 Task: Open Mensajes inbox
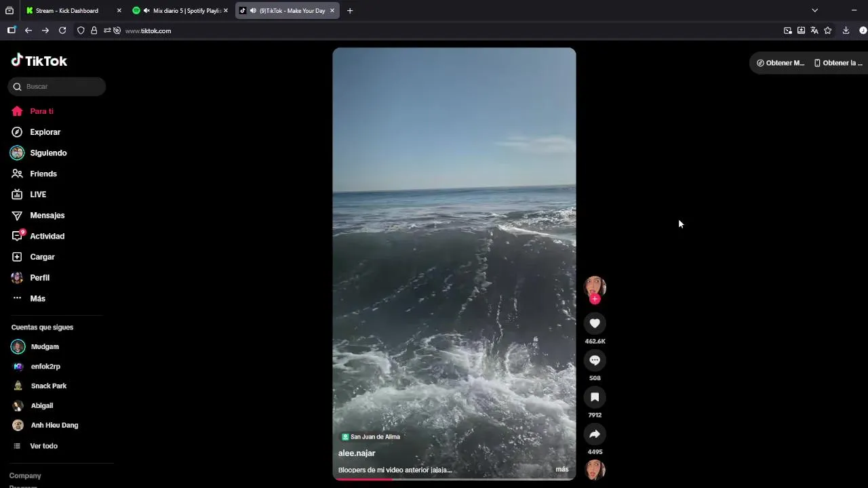[38, 216]
